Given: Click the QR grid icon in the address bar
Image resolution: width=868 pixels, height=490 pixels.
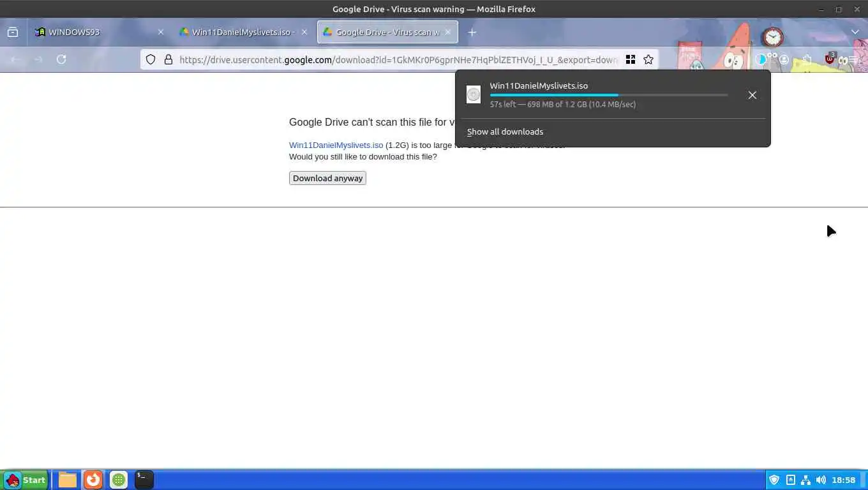Looking at the screenshot, I should 631,59.
